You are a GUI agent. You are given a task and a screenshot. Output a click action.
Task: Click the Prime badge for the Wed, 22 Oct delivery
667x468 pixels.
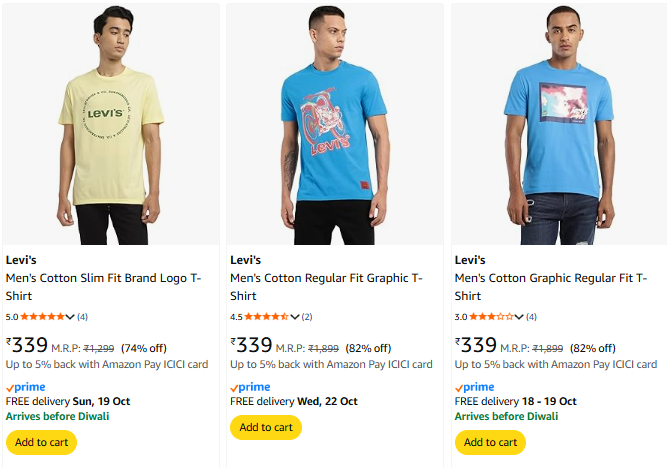click(250, 387)
